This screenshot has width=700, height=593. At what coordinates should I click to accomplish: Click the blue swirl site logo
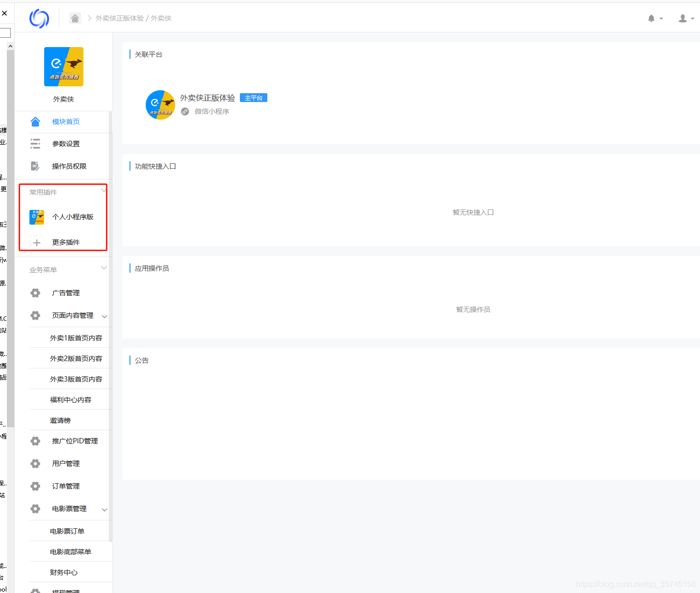[39, 19]
